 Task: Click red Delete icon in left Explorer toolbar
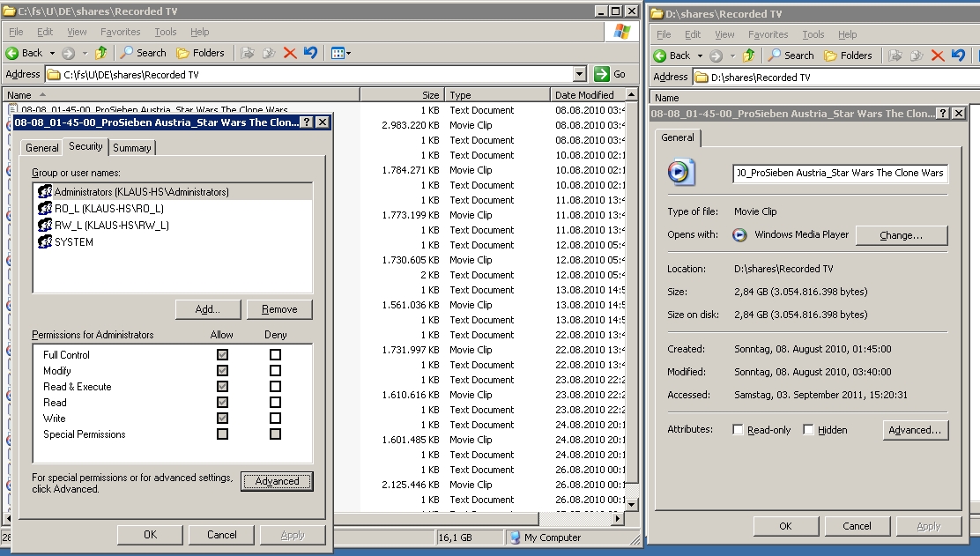tap(290, 53)
